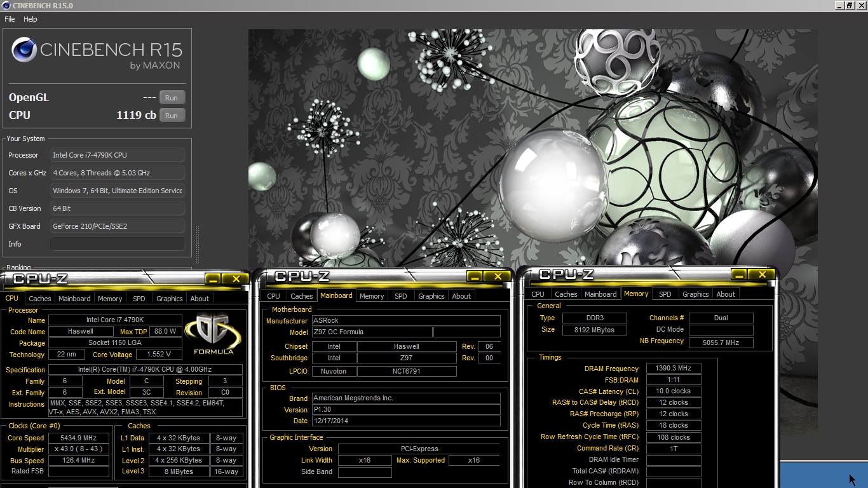Screen dimensions: 868x488
Task: Click the CAS# Latency 10.0 clocks value
Action: pyautogui.click(x=674, y=391)
